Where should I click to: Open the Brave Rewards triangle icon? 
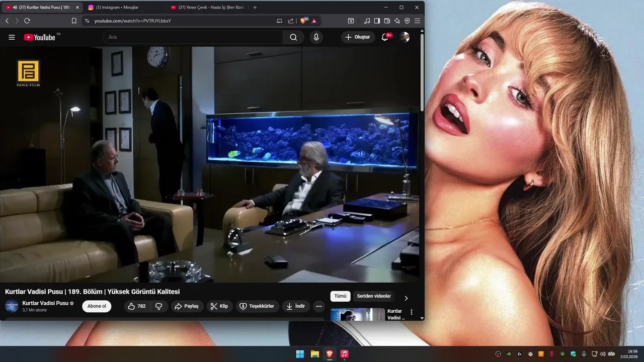click(314, 21)
